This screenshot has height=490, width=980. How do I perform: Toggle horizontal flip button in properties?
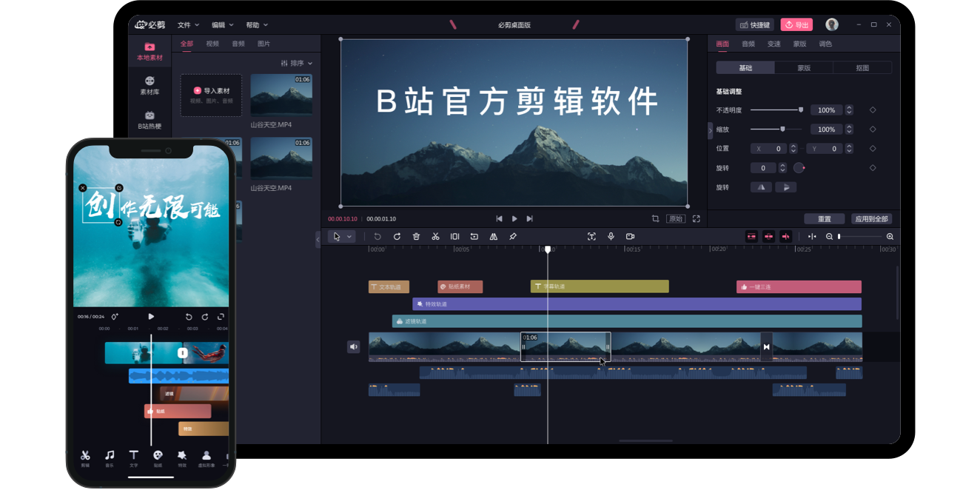tap(761, 187)
